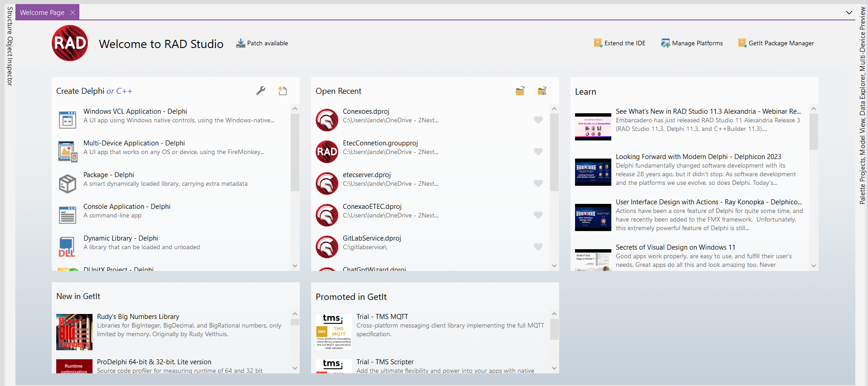Screen dimensions: 868x386
Task: Select the Welcome Page tab
Action: tap(42, 13)
